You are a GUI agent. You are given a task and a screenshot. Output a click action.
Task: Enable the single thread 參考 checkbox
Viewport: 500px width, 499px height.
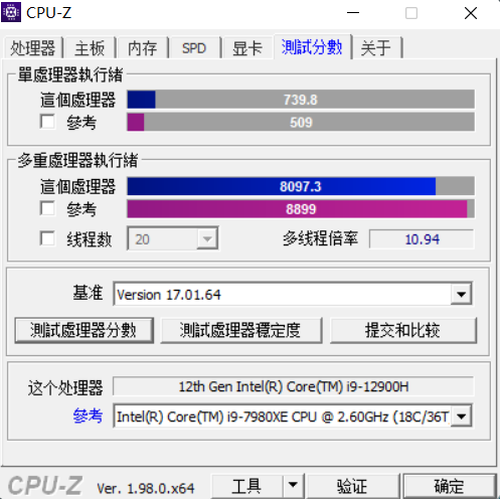[x=47, y=121]
